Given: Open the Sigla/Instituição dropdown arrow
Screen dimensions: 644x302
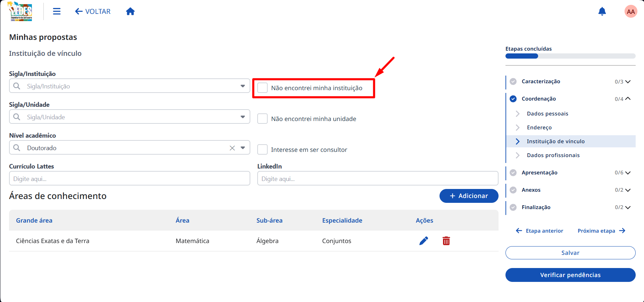Looking at the screenshot, I should pyautogui.click(x=243, y=86).
